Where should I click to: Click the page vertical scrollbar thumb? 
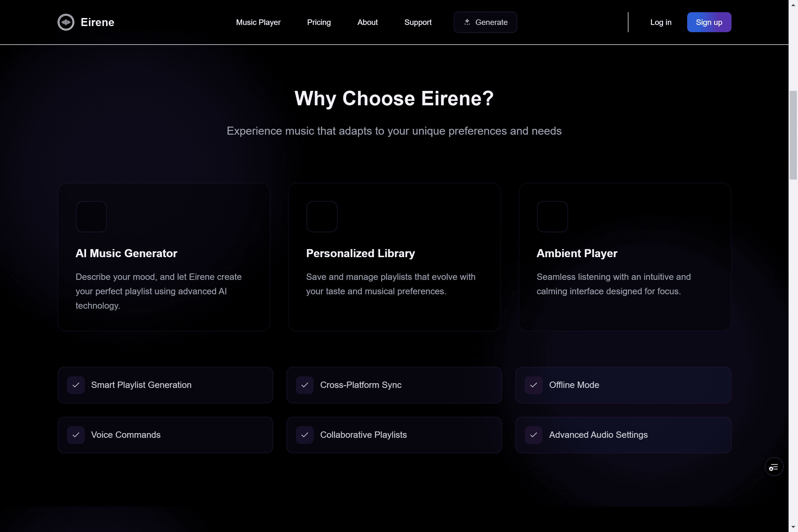[x=793, y=135]
